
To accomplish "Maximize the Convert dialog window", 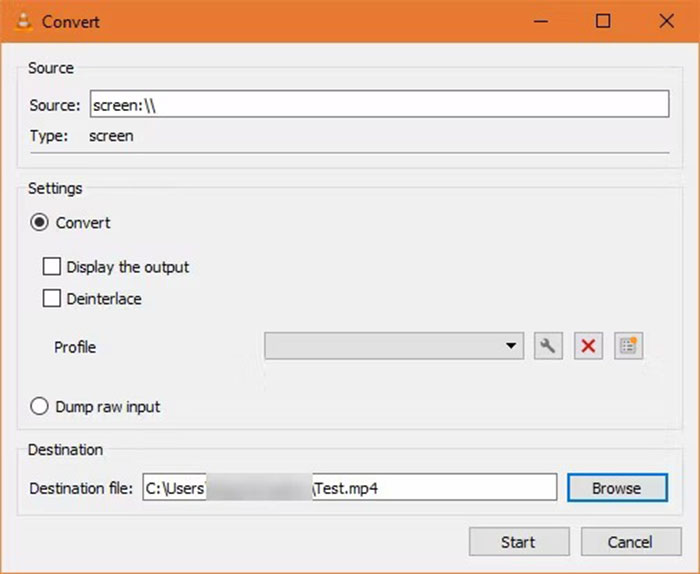I will click(x=603, y=21).
